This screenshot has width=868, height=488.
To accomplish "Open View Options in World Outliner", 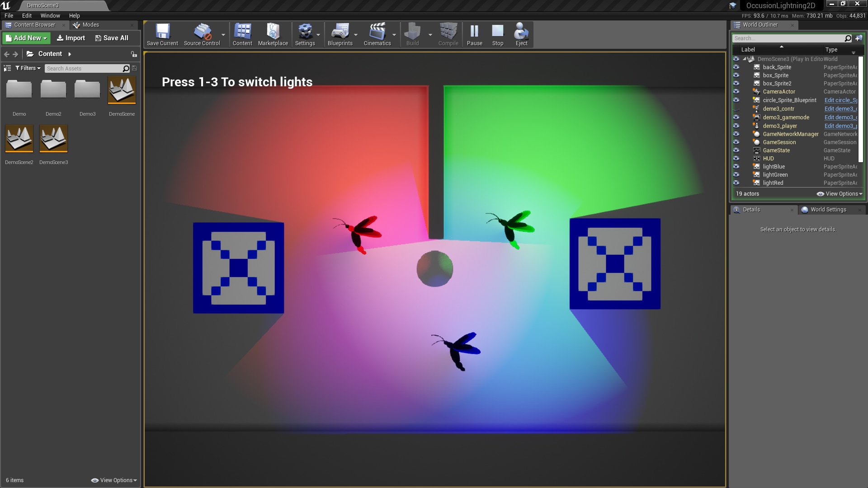I will tap(839, 193).
